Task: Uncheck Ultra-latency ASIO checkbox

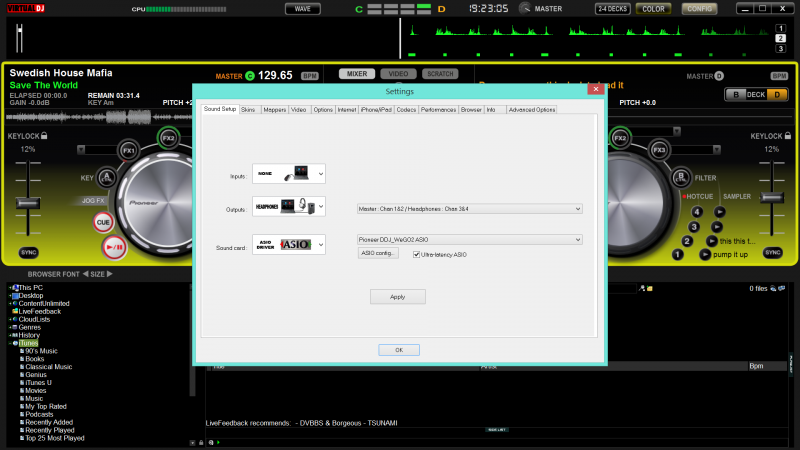Action: coord(416,255)
